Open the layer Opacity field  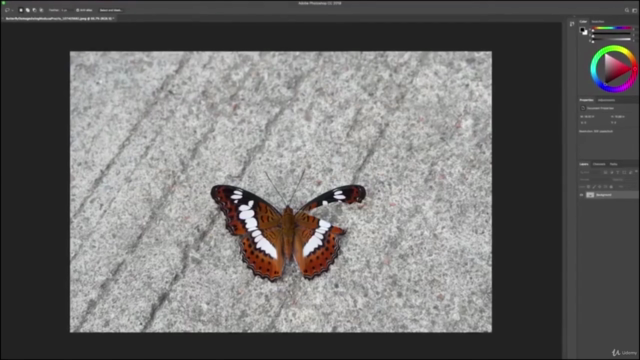click(x=624, y=180)
